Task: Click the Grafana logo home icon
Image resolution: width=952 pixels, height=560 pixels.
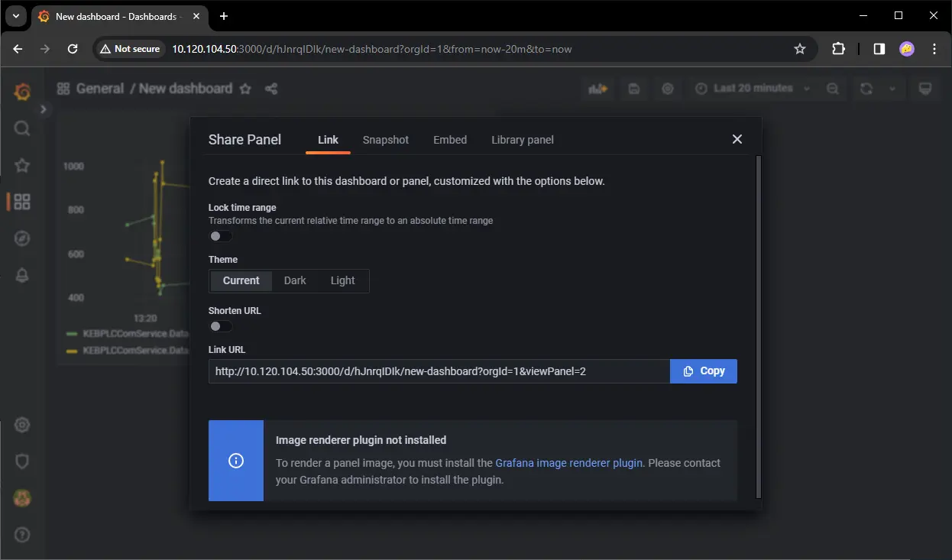Action: (22, 92)
